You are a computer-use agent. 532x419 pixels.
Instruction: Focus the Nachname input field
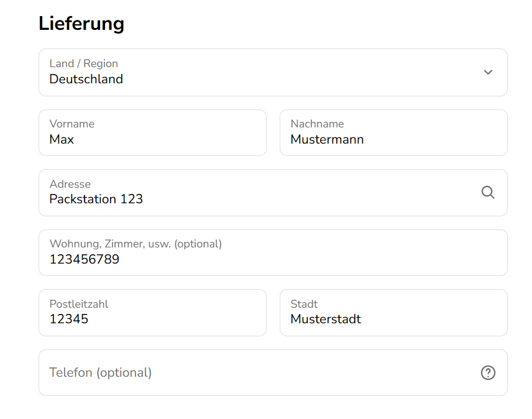[393, 132]
